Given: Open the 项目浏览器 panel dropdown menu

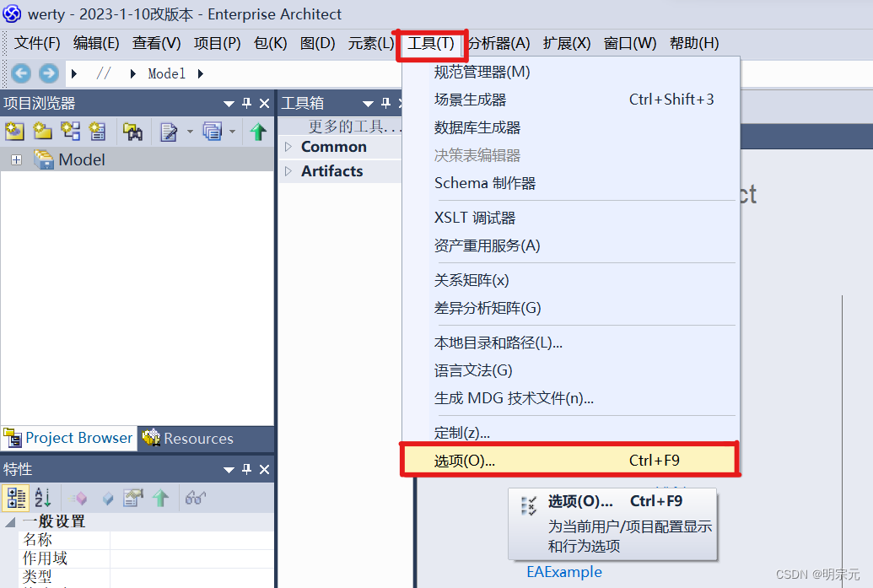Looking at the screenshot, I should point(229,104).
